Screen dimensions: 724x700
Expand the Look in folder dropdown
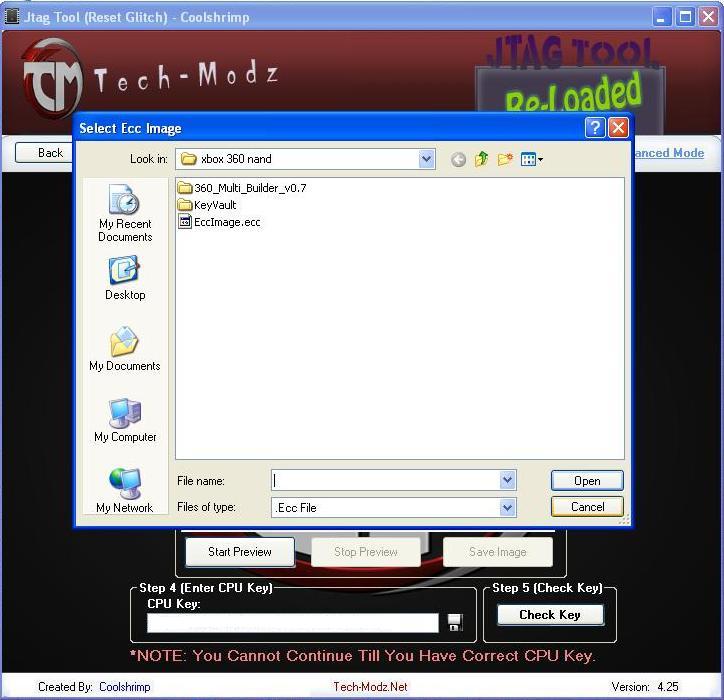tap(426, 159)
